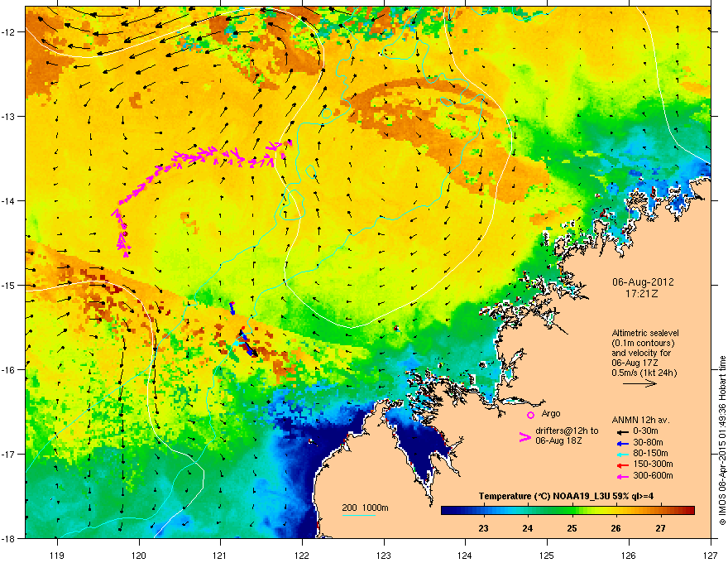Click the '200 1000m' contour label
728x563 pixels.
tap(365, 508)
